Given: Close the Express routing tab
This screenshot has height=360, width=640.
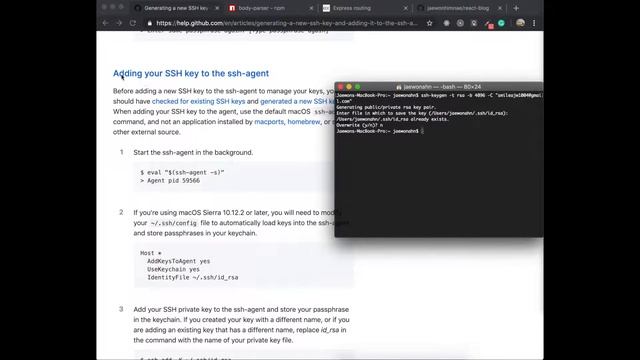Looking at the screenshot, I should [405, 8].
